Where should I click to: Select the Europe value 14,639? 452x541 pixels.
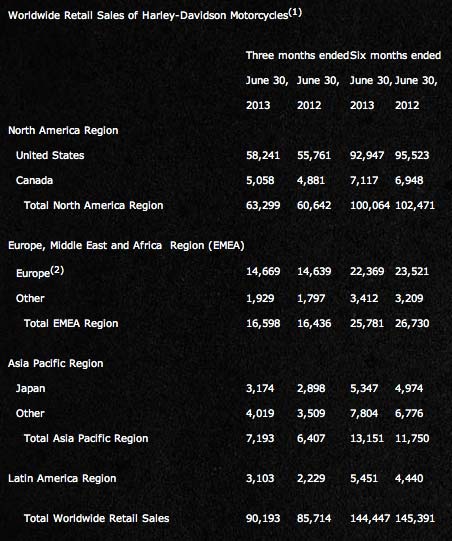(314, 271)
